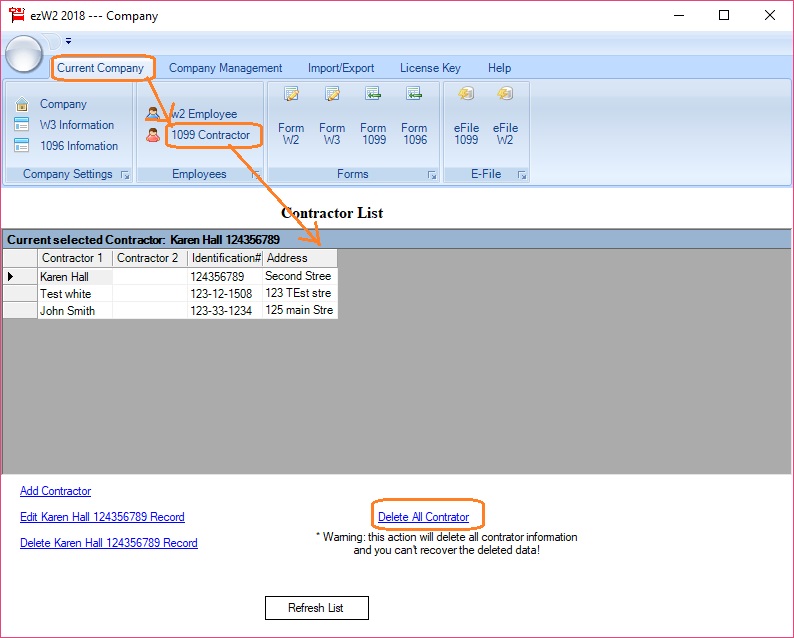Click Delete All Contrator link
The image size is (794, 638).
[x=423, y=517]
